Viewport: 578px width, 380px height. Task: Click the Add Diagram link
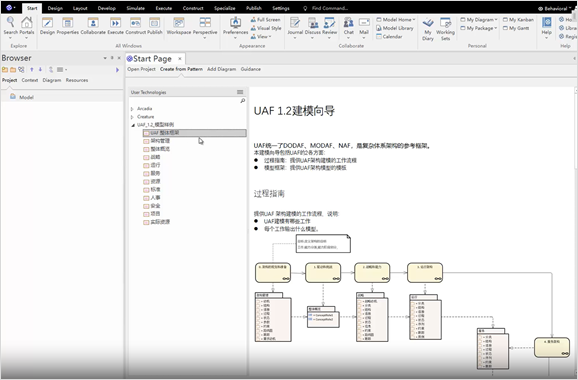221,69
